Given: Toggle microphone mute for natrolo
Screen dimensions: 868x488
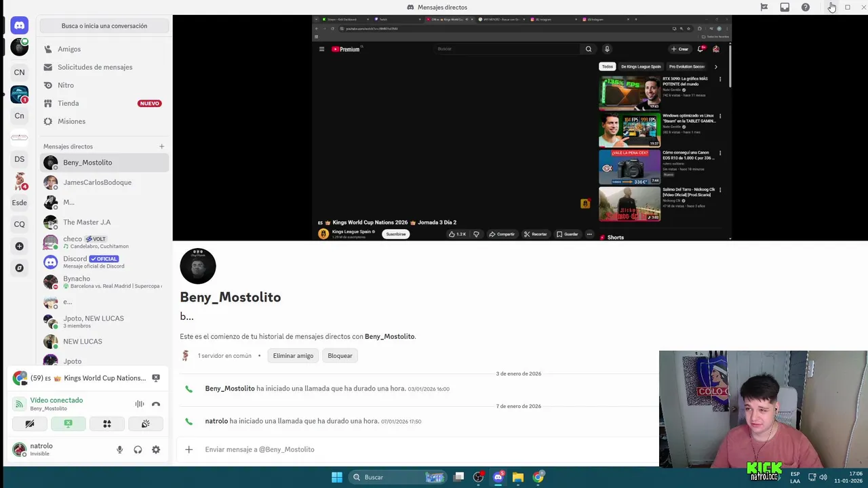Looking at the screenshot, I should pos(119,449).
